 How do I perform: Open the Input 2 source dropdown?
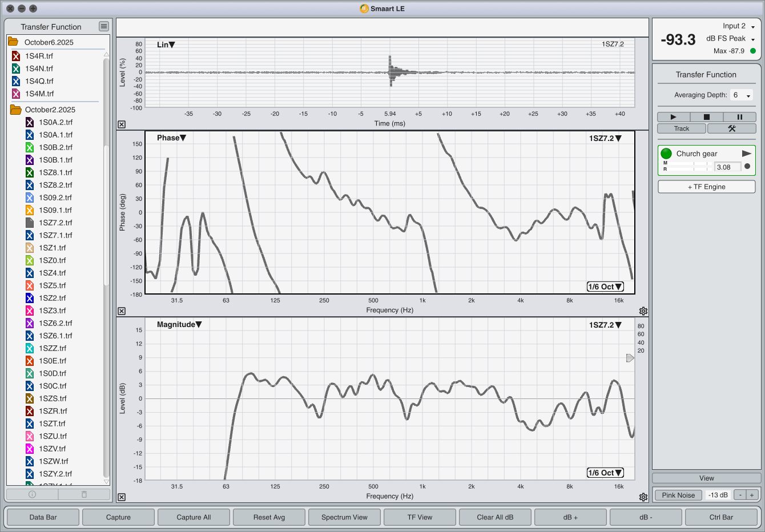pyautogui.click(x=739, y=26)
